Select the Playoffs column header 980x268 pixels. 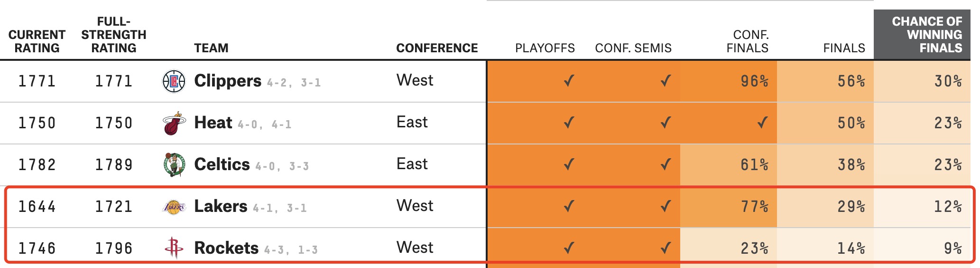545,48
